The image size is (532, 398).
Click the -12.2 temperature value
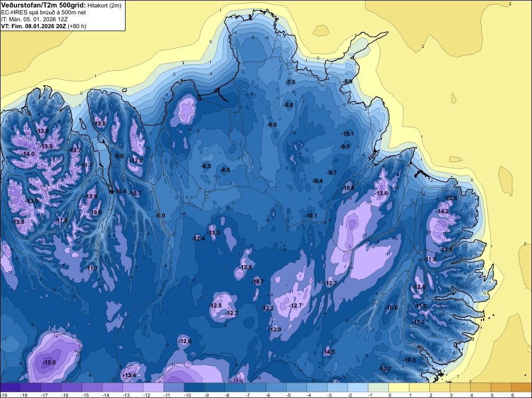click(268, 309)
